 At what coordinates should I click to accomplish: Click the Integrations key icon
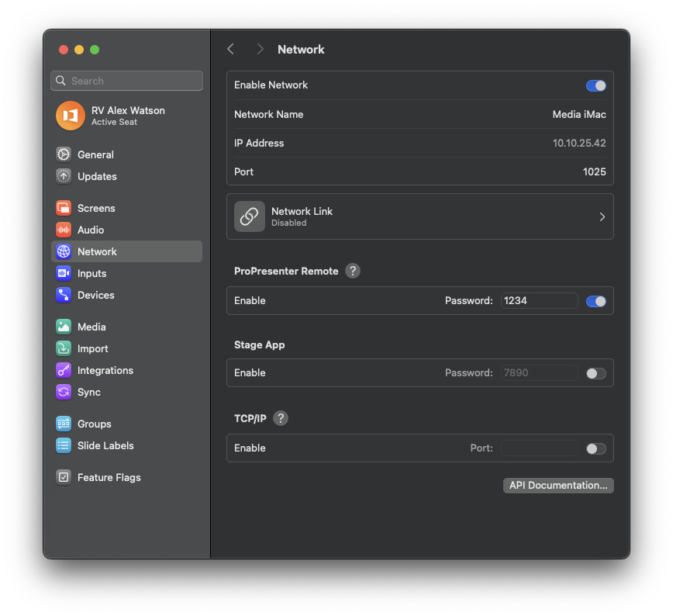[x=64, y=370]
